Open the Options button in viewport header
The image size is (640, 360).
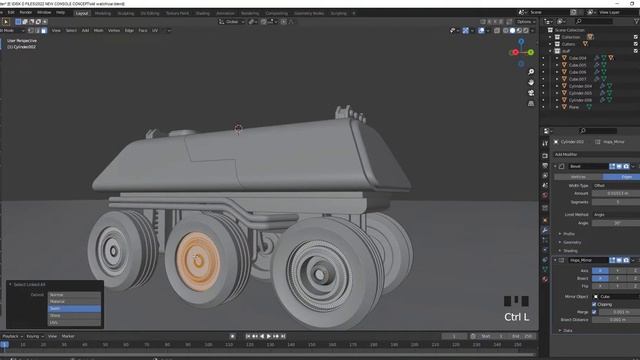pos(525,22)
